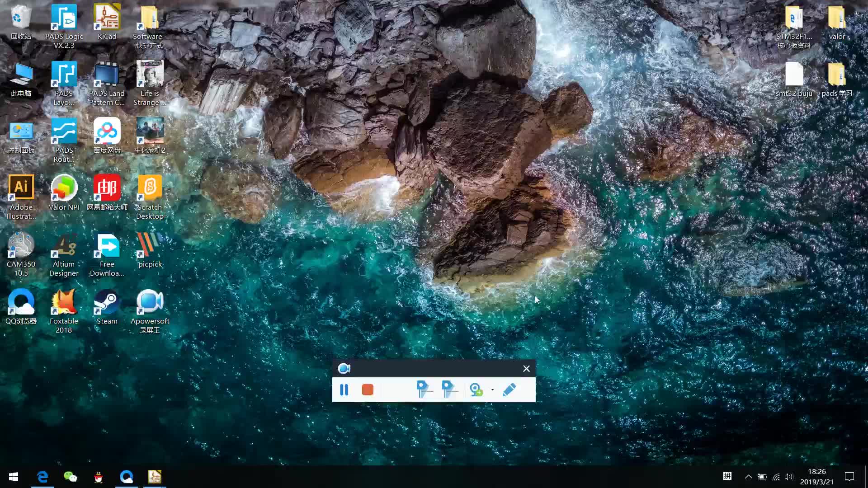868x488 pixels.
Task: Open the volume control in system tray
Action: 789,477
